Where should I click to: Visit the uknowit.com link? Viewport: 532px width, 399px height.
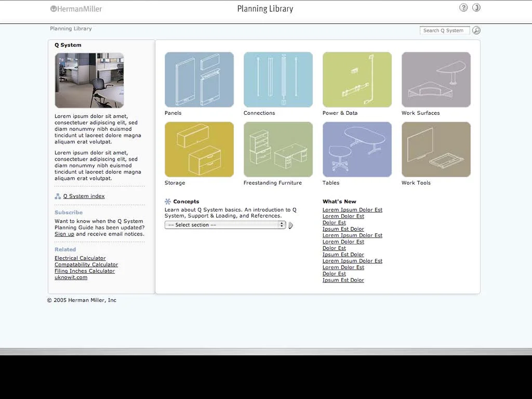coord(71,277)
